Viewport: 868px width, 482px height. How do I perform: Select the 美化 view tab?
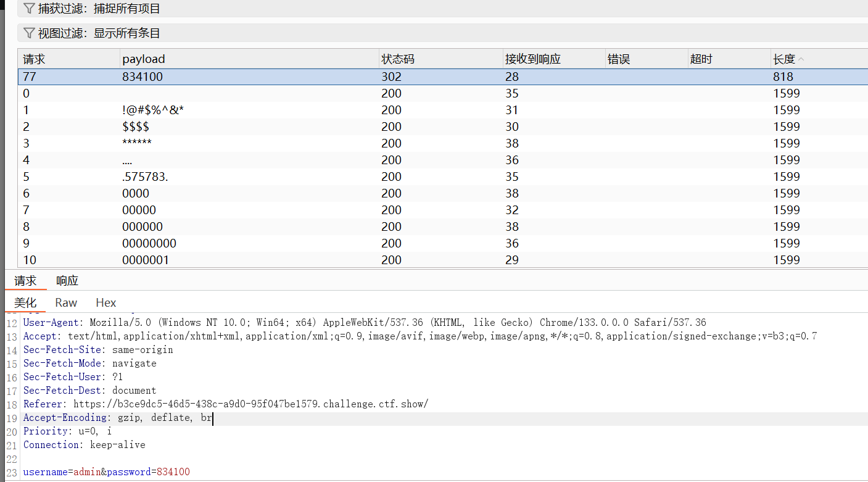(25, 302)
